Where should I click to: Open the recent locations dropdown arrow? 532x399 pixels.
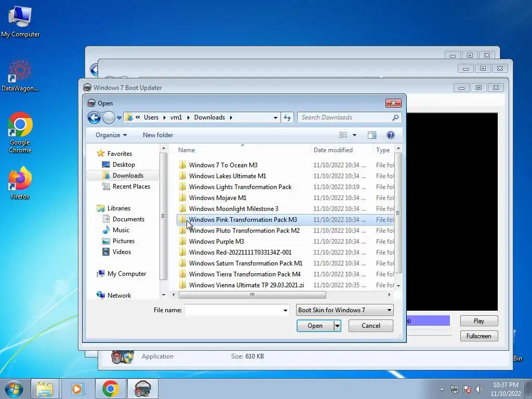coord(119,118)
